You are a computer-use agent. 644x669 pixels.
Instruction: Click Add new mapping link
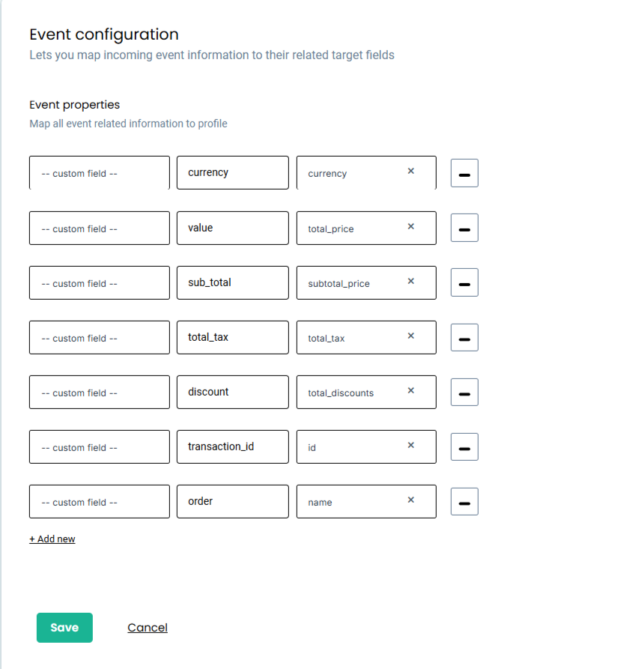point(52,539)
